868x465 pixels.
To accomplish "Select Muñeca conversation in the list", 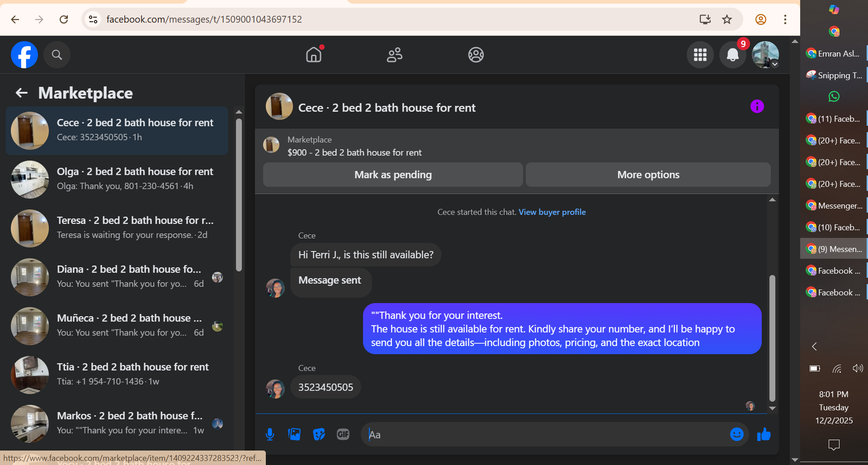I will tap(117, 326).
